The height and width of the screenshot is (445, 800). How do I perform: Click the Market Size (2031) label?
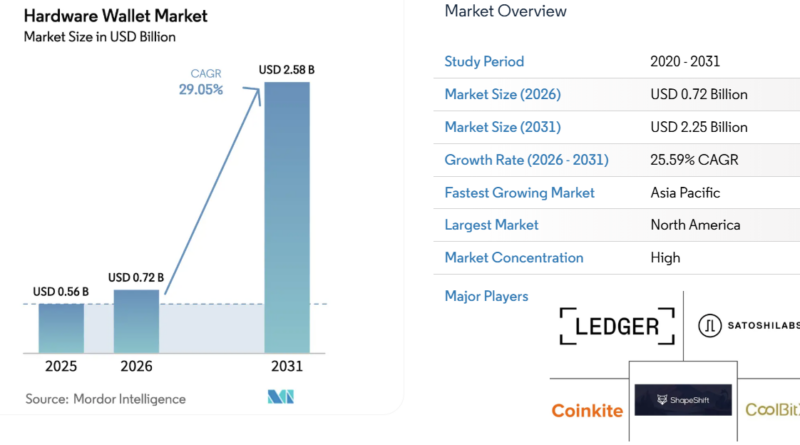502,127
